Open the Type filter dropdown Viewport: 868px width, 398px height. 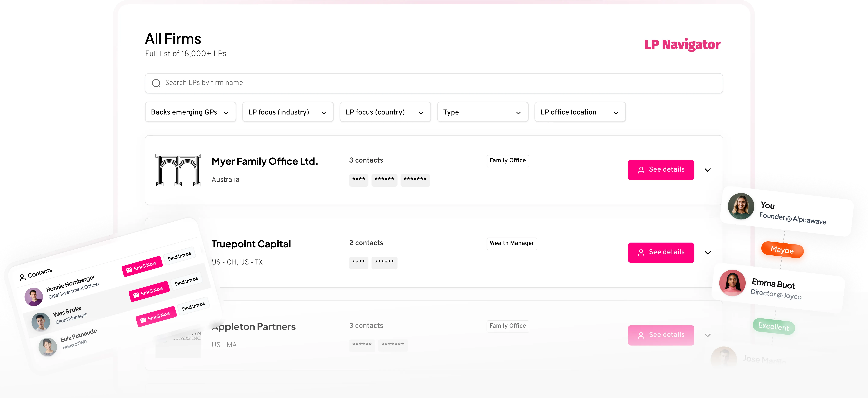click(483, 112)
